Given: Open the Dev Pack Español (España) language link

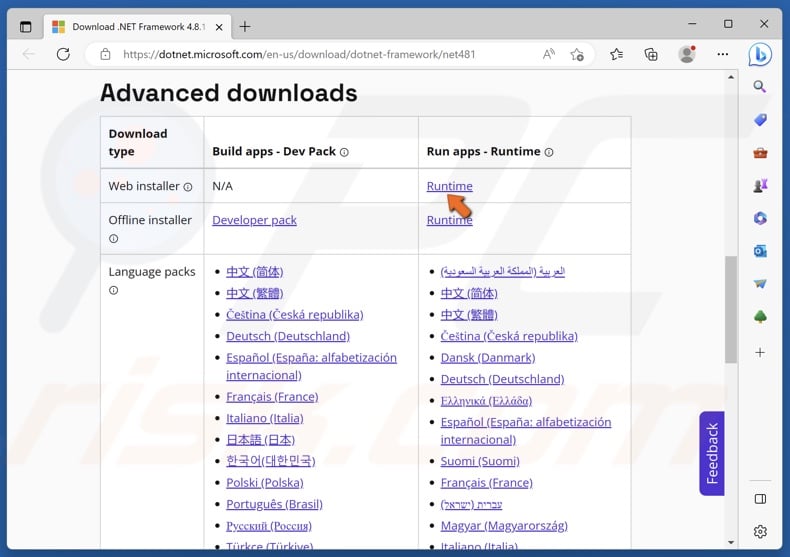Looking at the screenshot, I should (x=311, y=366).
